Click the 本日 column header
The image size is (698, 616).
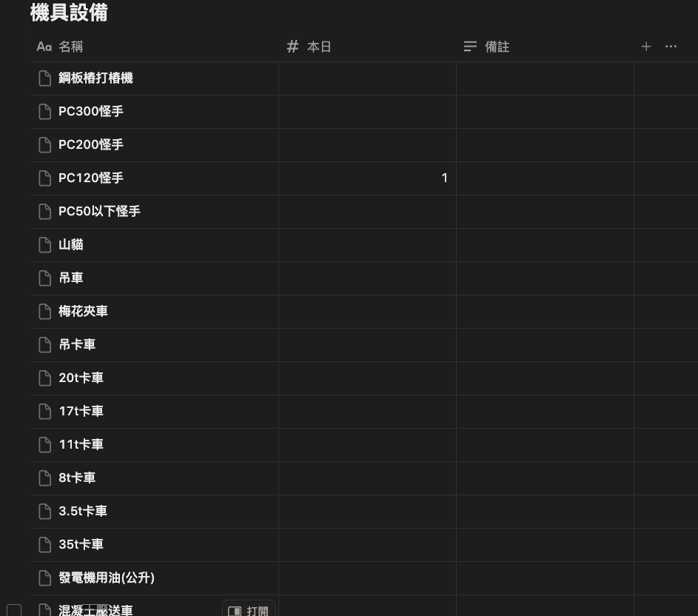pyautogui.click(x=367, y=47)
